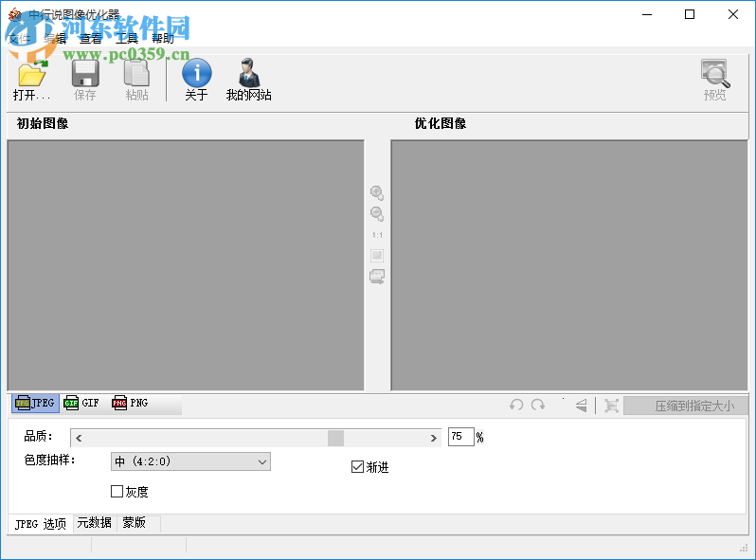Select the PNG format tab

pos(130,404)
